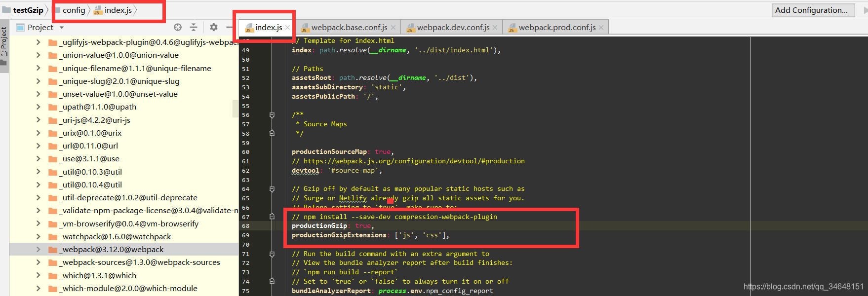This screenshot has width=868, height=296.
Task: Expand the _webpack@3.12.0 folder
Action: point(39,249)
